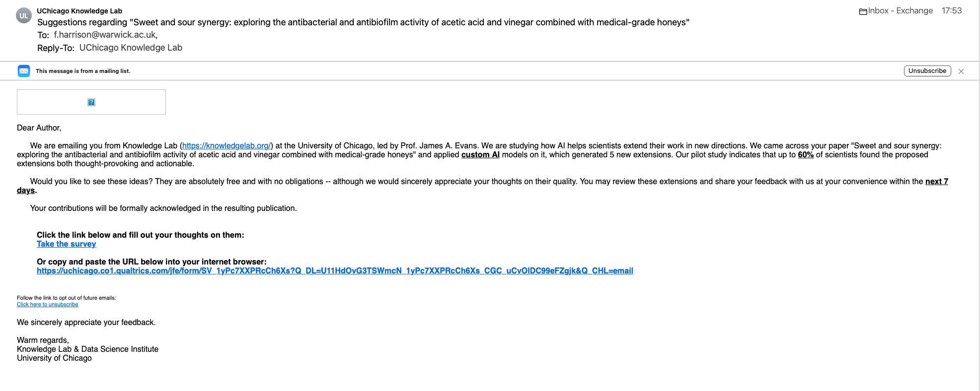Click the broken image question mark icon
This screenshot has height=391, width=980.
tap(91, 102)
